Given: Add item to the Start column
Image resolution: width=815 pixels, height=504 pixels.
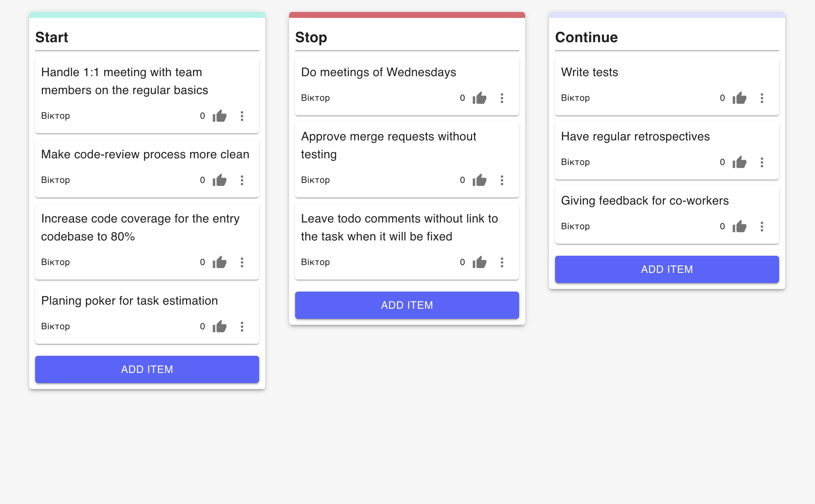Looking at the screenshot, I should coord(147,369).
